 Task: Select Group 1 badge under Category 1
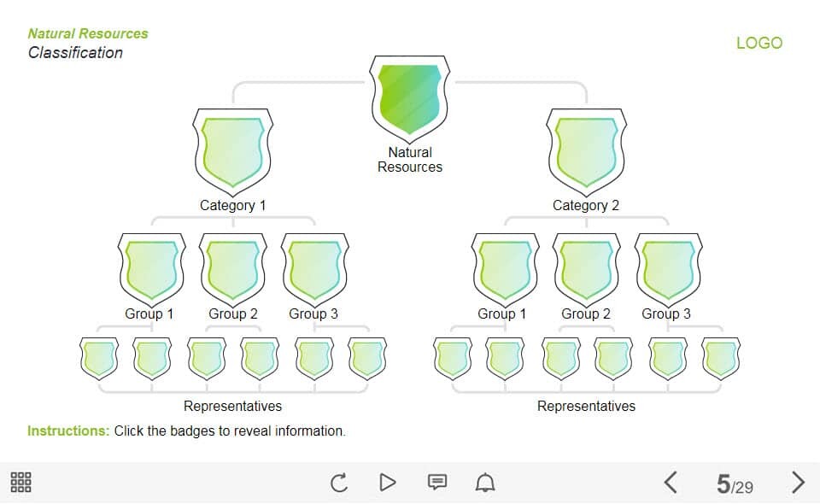pyautogui.click(x=150, y=269)
